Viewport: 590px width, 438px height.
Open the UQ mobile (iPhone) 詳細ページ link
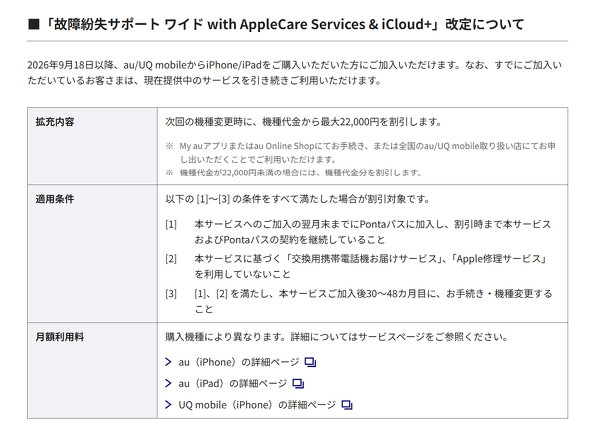click(257, 405)
